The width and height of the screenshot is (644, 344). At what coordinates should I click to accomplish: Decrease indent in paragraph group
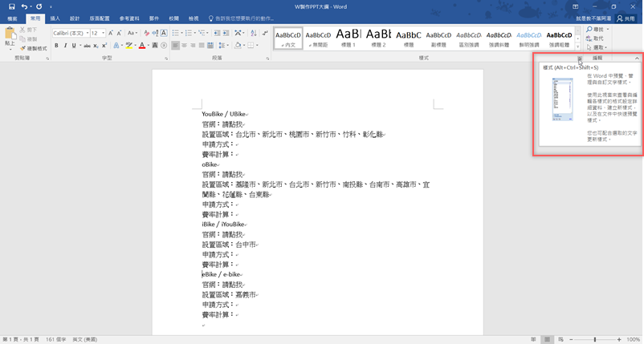[x=217, y=33]
